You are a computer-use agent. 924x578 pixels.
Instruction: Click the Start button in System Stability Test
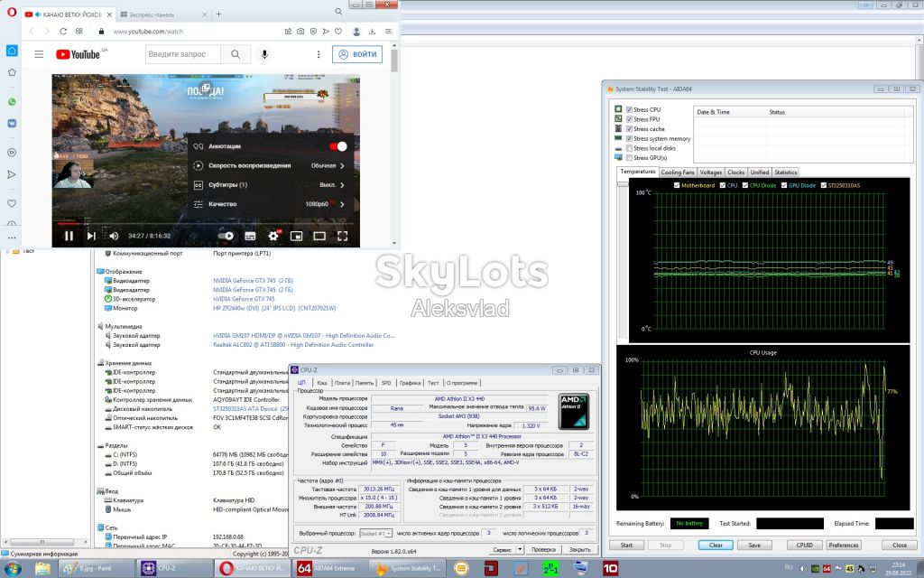tap(626, 545)
